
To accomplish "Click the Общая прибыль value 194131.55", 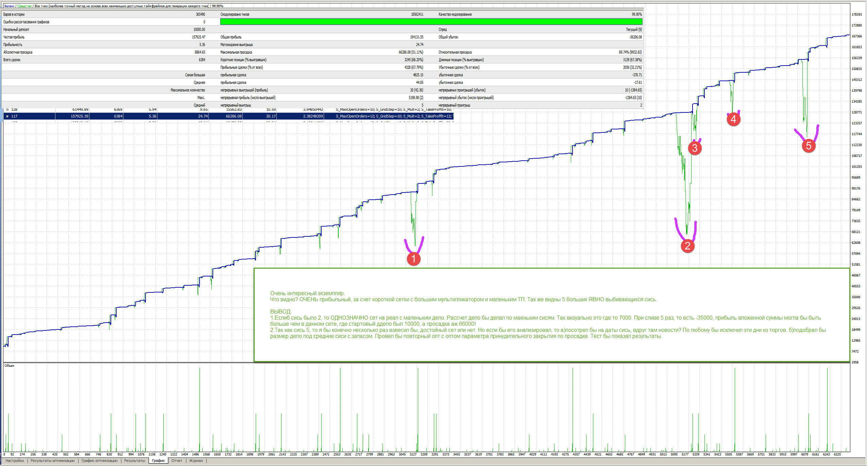I will 416,37.
